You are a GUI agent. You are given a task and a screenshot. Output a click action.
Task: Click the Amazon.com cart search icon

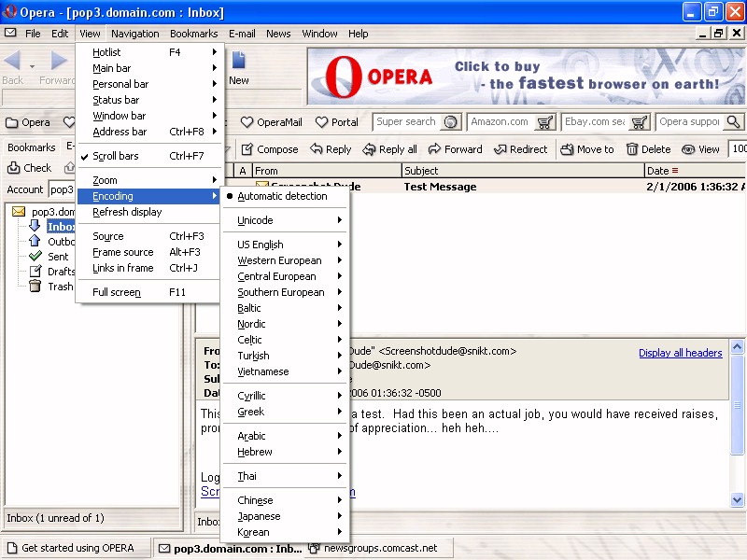point(544,122)
